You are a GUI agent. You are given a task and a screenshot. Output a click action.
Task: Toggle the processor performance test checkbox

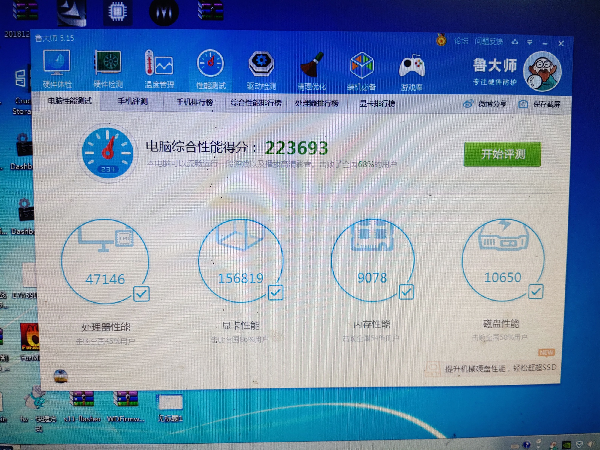point(141,294)
